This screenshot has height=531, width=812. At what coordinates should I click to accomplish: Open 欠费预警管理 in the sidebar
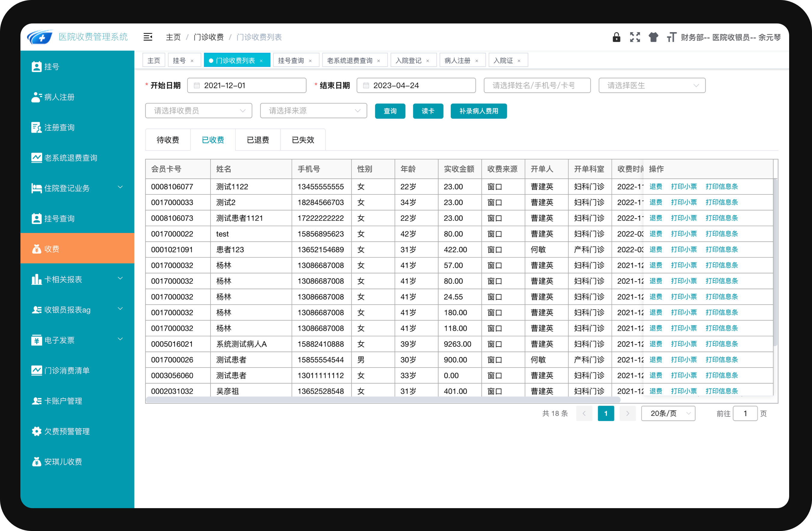pyautogui.click(x=78, y=431)
